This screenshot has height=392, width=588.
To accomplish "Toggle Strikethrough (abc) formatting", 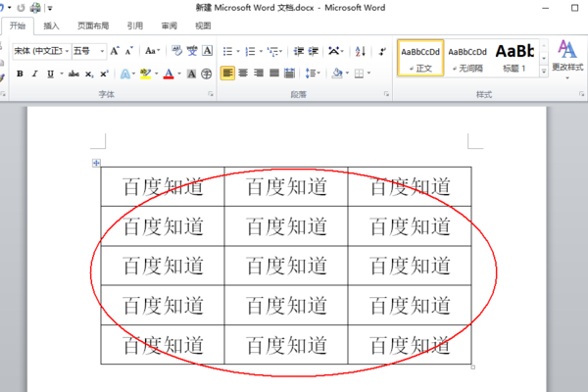I will 73,73.
